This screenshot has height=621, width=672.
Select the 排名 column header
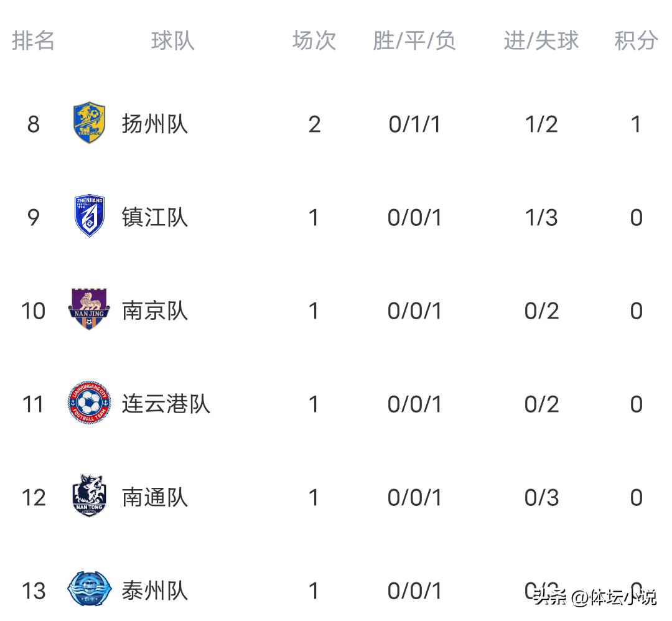(x=34, y=41)
